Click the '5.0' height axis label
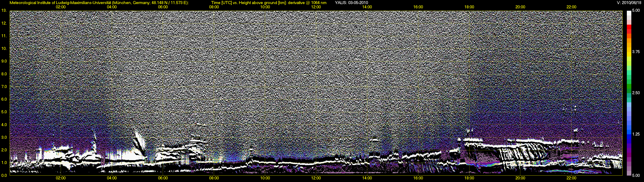644x182 pixels. (4, 112)
